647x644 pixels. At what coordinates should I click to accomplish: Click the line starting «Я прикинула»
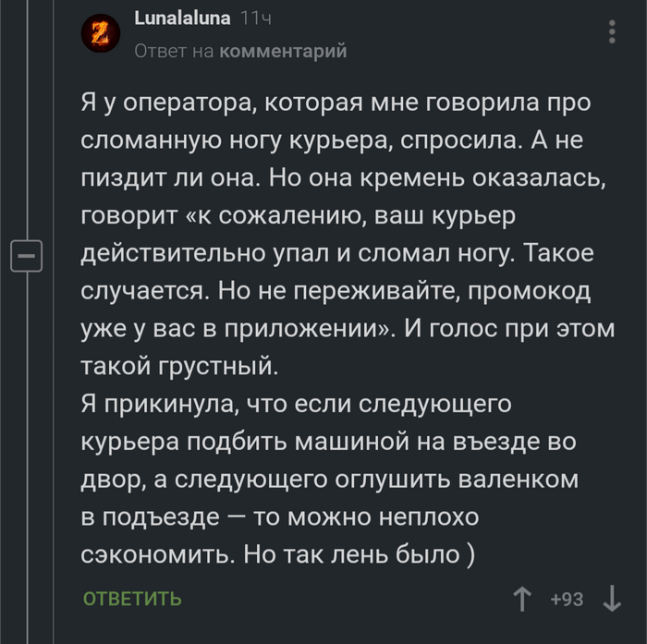[x=296, y=405]
